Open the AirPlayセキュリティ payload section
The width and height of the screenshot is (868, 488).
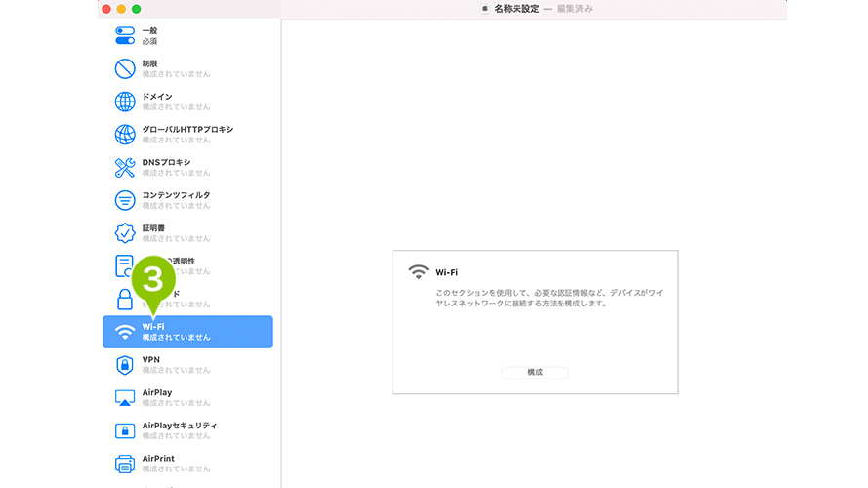(x=187, y=431)
